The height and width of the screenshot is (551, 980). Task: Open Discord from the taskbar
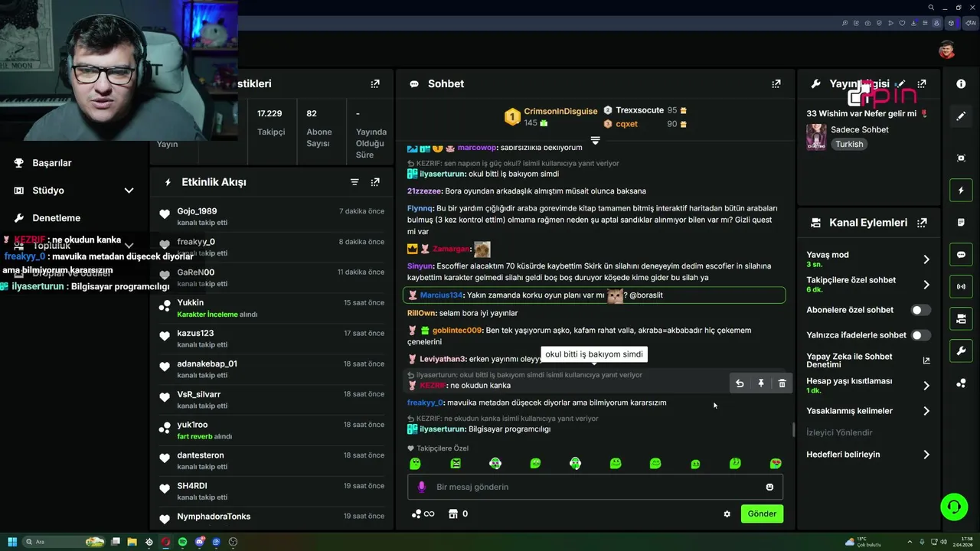click(x=200, y=542)
